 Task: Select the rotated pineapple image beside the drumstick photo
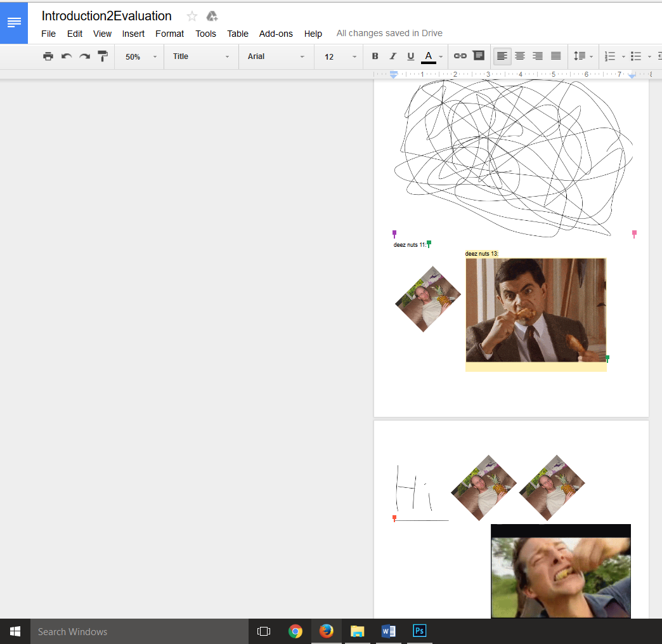pos(428,299)
